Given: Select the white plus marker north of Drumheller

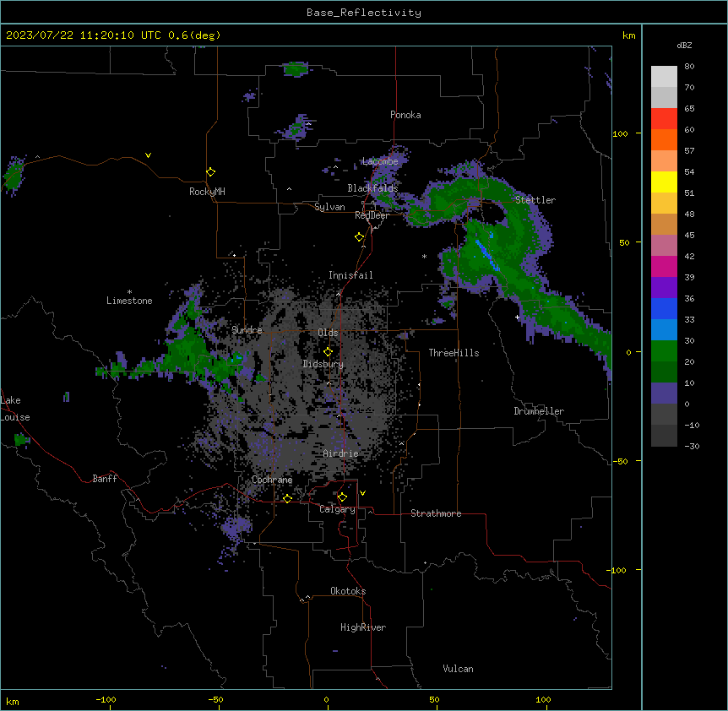Looking at the screenshot, I should click(x=517, y=317).
